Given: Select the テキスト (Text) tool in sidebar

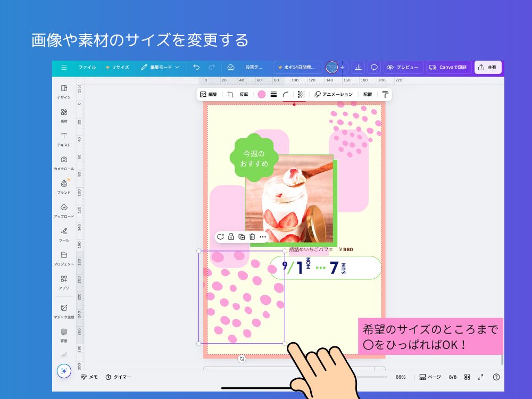Looking at the screenshot, I should click(x=64, y=139).
